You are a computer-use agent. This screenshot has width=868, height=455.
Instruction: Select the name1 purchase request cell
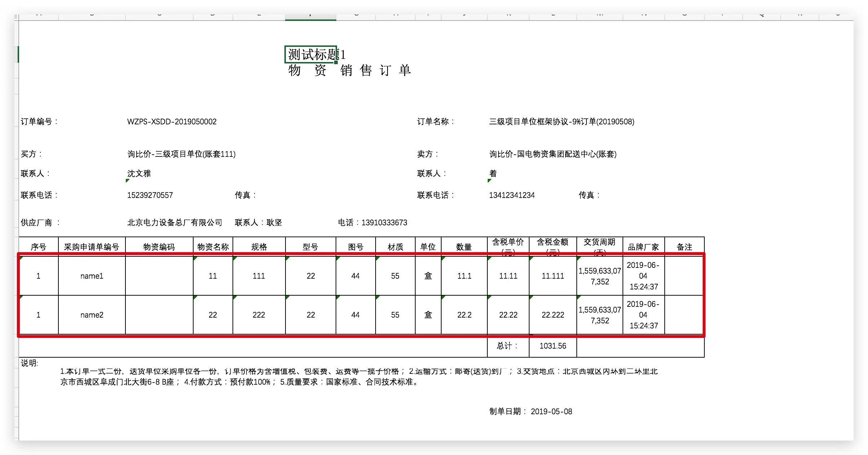pos(92,276)
